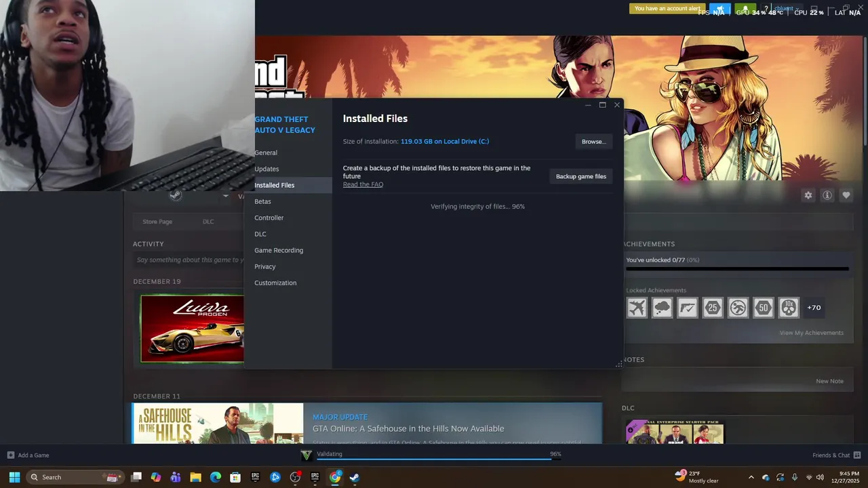Image resolution: width=868 pixels, height=488 pixels.
Task: Click the Windows taskbar Search box
Action: pos(75,477)
